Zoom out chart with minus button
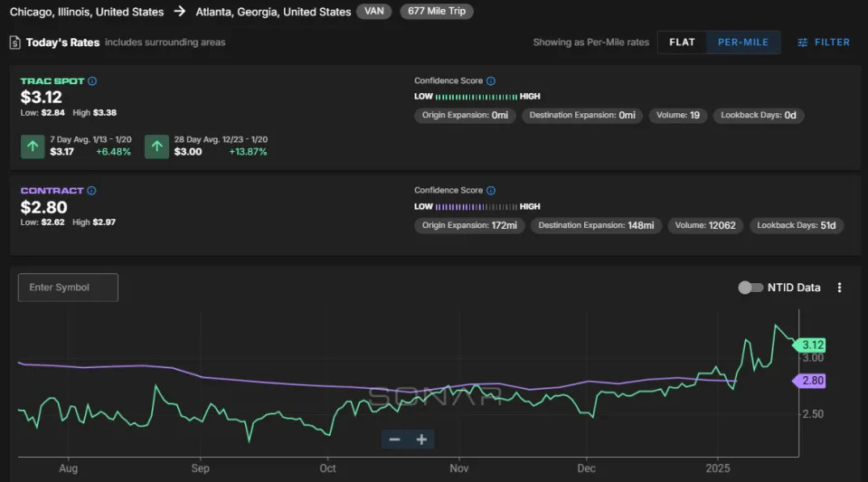This screenshot has height=482, width=868. (395, 439)
